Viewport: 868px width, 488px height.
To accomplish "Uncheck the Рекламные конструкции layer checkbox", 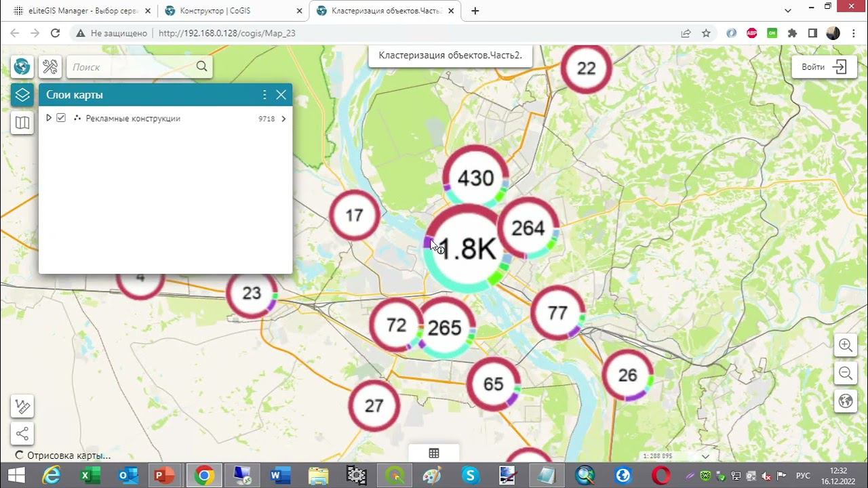I will click(x=61, y=118).
